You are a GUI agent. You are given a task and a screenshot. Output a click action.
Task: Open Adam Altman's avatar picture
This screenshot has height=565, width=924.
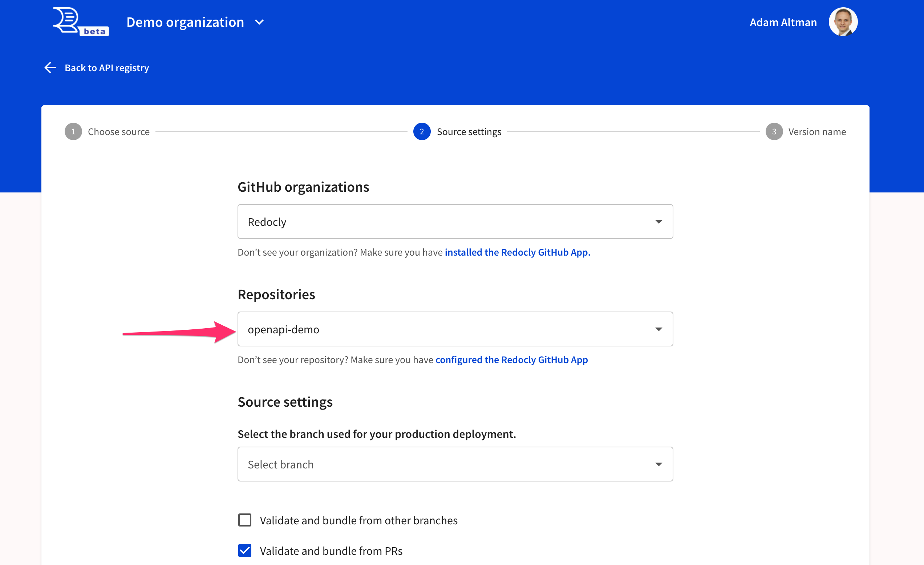tap(843, 22)
